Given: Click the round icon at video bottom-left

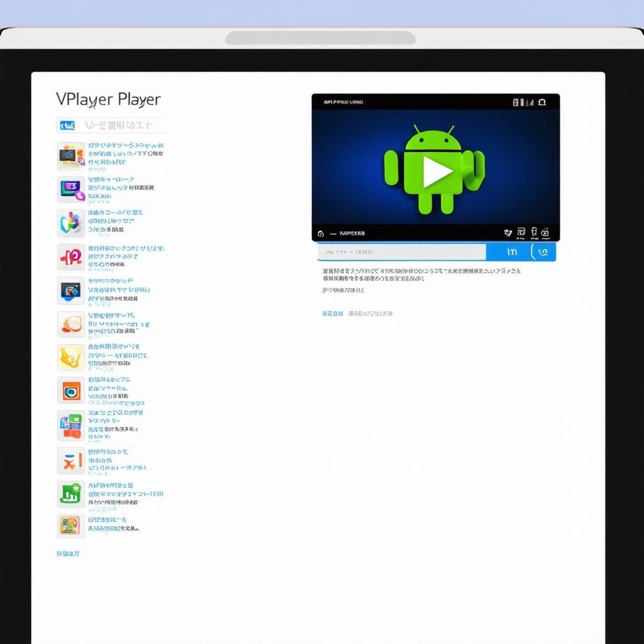Looking at the screenshot, I should [x=320, y=233].
